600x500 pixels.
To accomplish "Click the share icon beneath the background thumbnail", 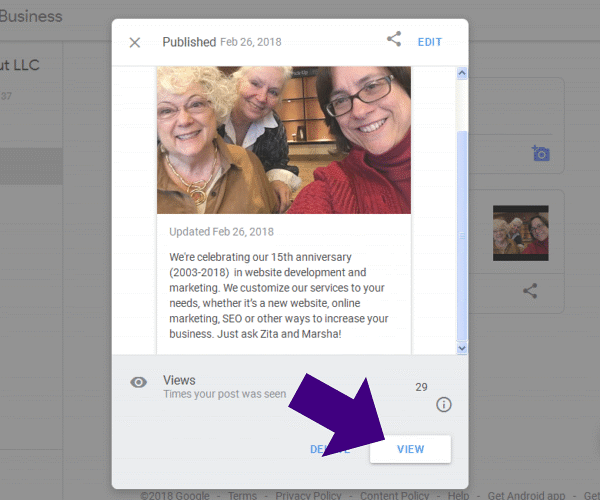I will point(530,291).
